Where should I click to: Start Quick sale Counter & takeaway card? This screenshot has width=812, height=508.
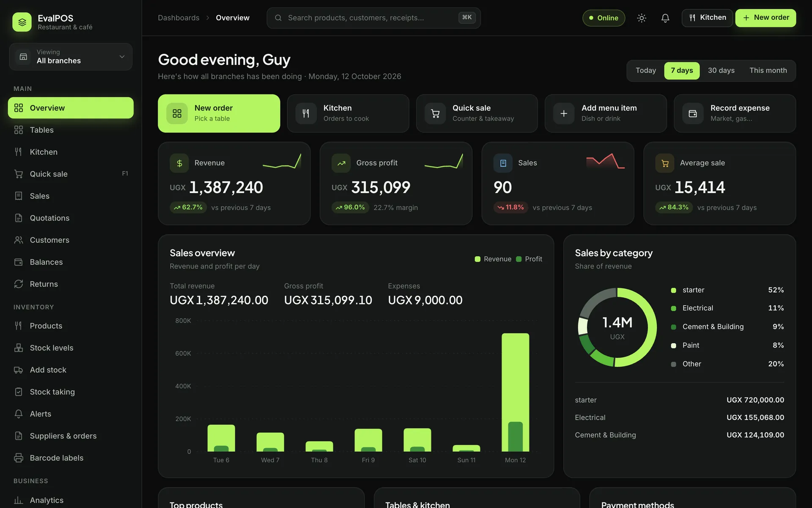tap(477, 113)
